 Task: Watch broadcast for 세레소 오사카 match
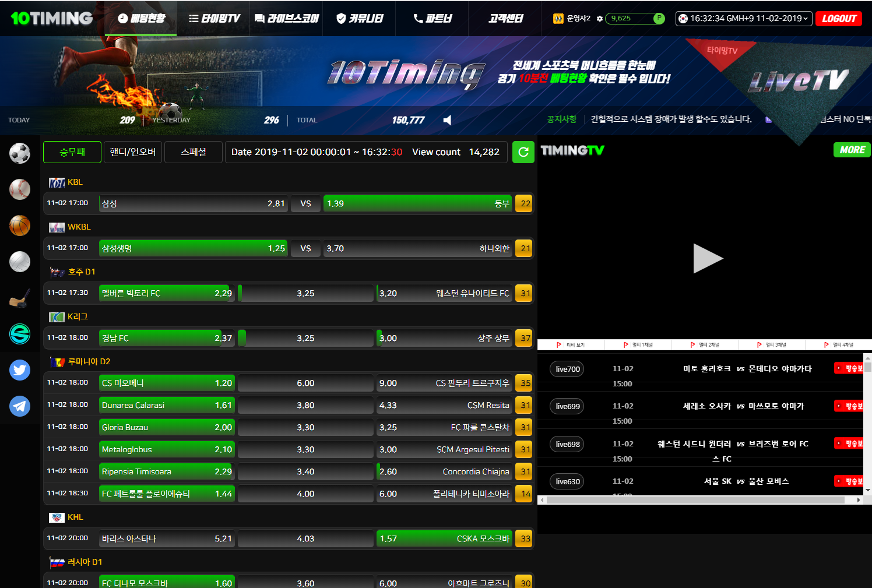coord(849,406)
